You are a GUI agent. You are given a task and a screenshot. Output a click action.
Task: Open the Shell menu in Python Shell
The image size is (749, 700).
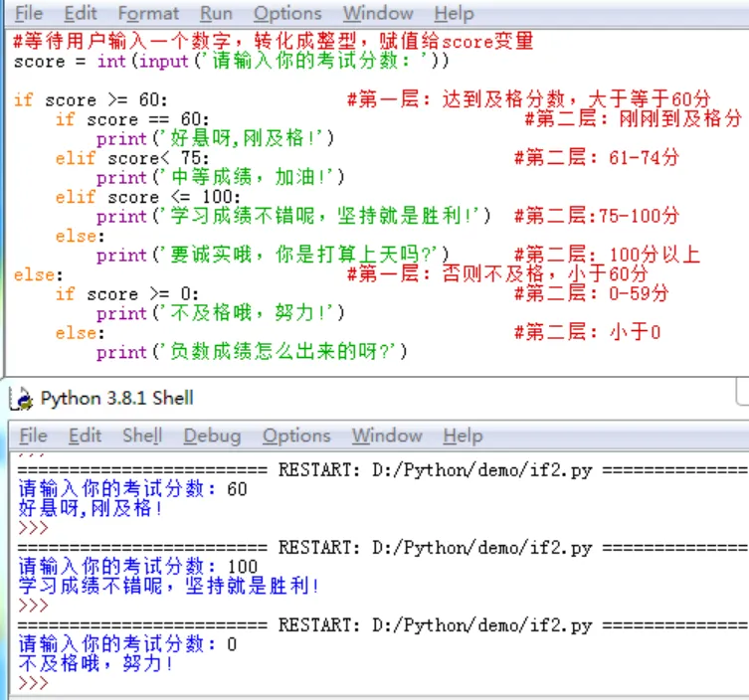(x=142, y=436)
